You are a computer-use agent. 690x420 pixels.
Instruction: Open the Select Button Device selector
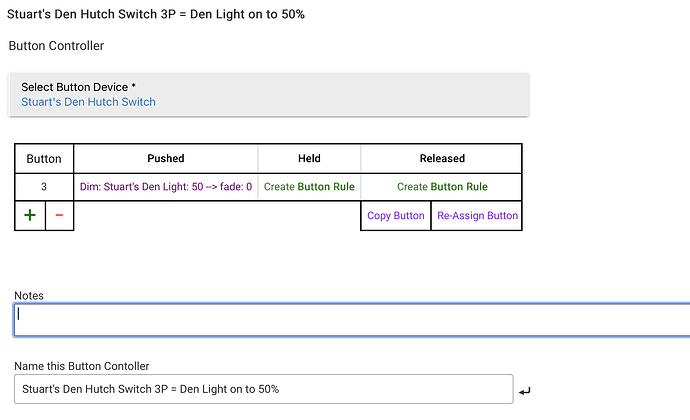click(x=268, y=94)
